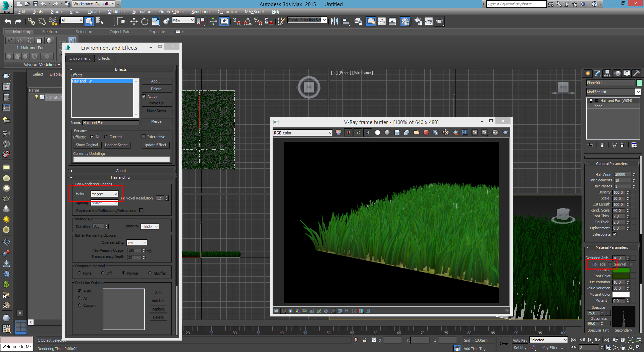Open the Mirror tool
Screen dimensions: 644x352
pos(334,22)
